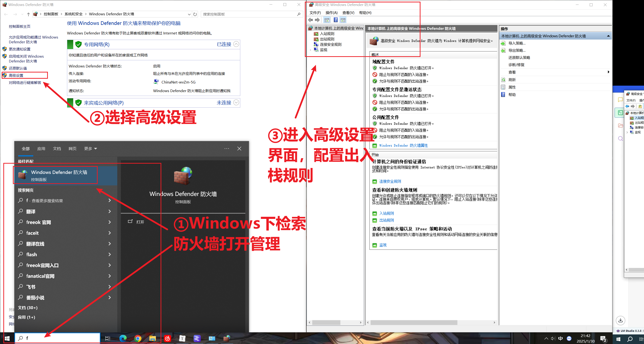
Task: Click the Task View taskbar icon
Action: 108,338
